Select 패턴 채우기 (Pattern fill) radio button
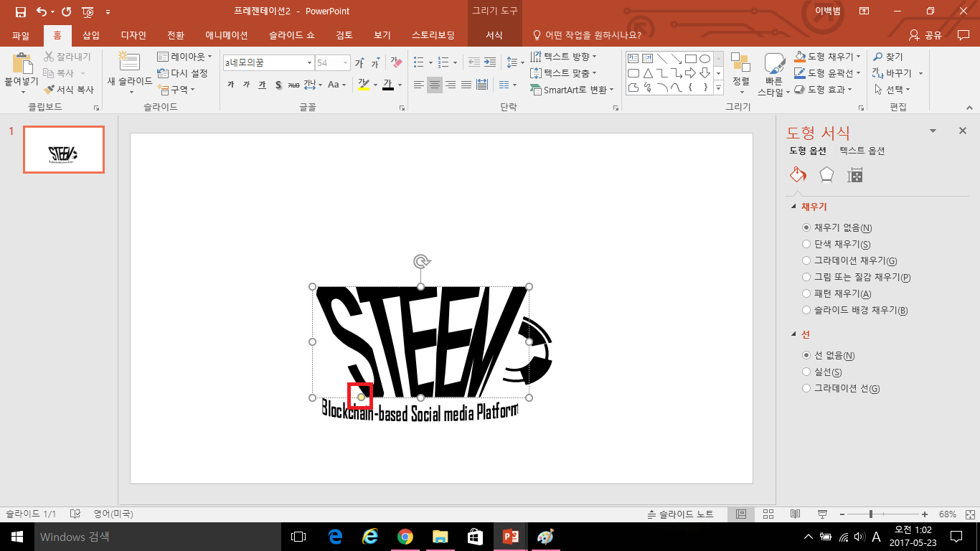Image resolution: width=980 pixels, height=551 pixels. [806, 293]
